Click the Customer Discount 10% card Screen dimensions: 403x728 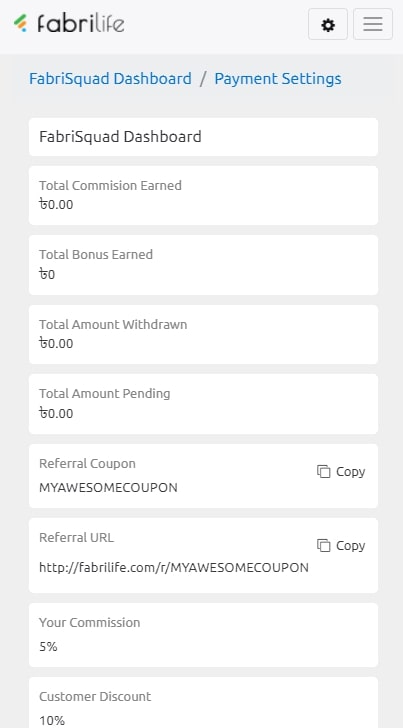pos(203,702)
